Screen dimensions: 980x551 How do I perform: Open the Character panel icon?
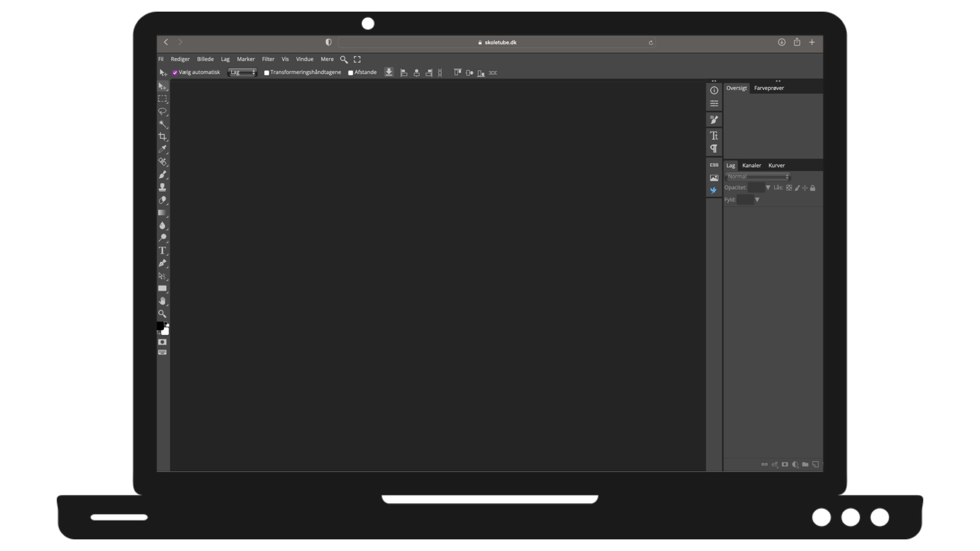point(714,135)
